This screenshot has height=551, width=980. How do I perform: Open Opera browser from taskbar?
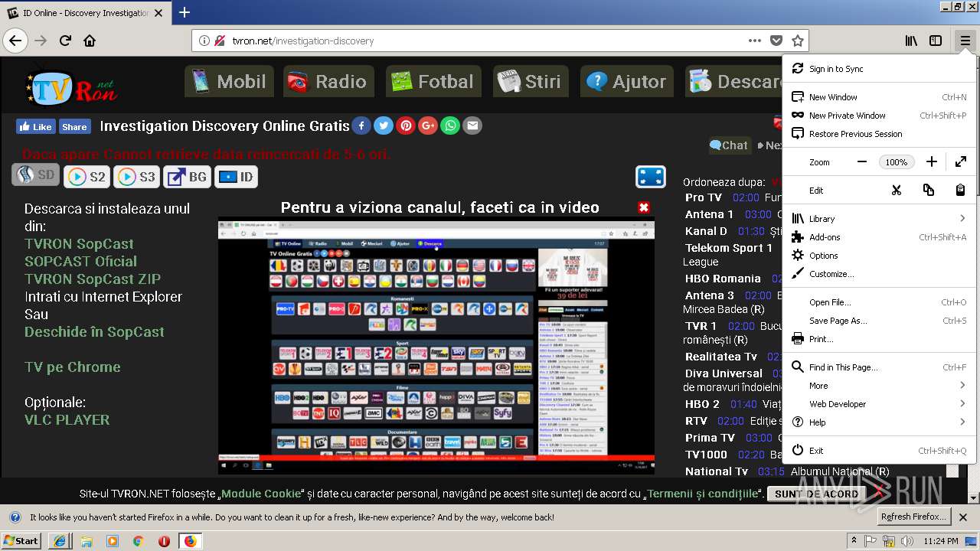coord(164,540)
